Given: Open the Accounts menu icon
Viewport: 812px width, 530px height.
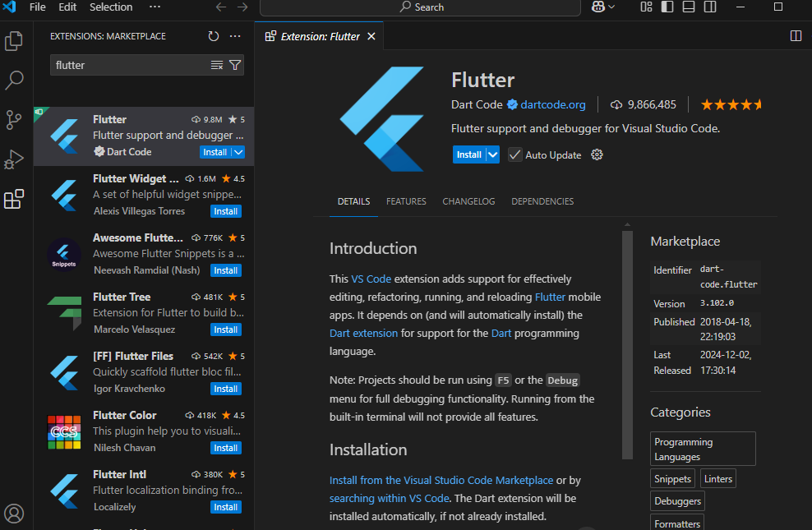Looking at the screenshot, I should [x=14, y=514].
